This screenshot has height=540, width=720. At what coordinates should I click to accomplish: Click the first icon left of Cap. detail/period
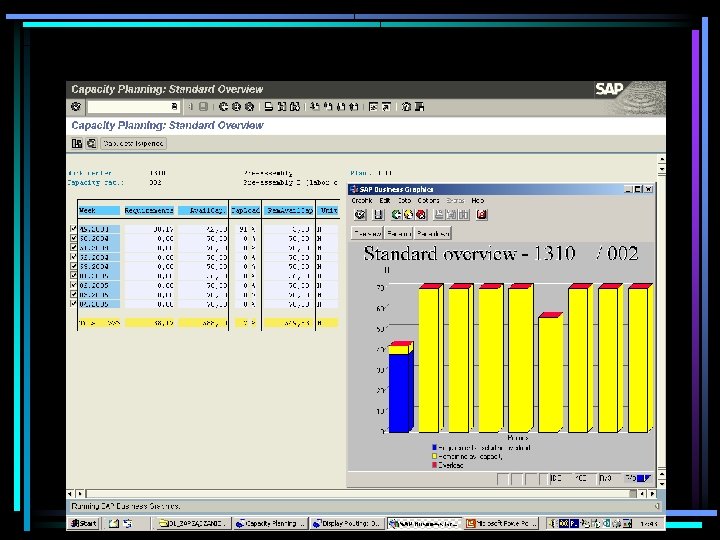pyautogui.click(x=77, y=143)
